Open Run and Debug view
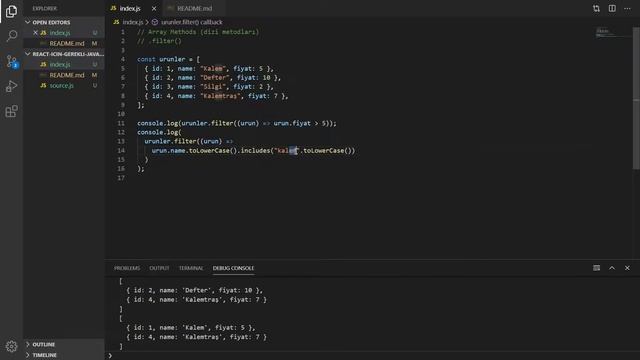The image size is (640, 360). point(11,86)
